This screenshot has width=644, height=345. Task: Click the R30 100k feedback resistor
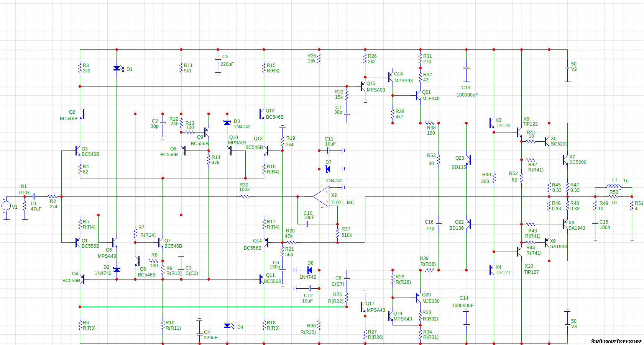click(245, 196)
